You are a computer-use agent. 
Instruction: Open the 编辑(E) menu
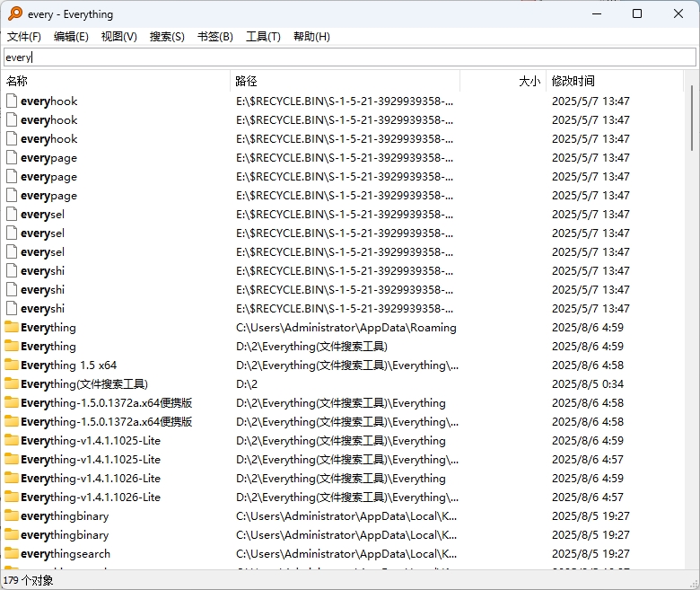coord(71,37)
